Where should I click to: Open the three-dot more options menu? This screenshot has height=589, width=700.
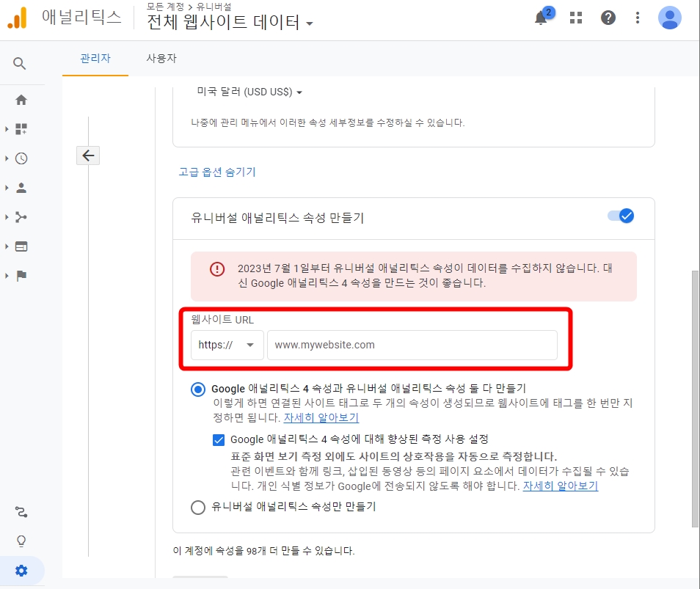point(638,18)
